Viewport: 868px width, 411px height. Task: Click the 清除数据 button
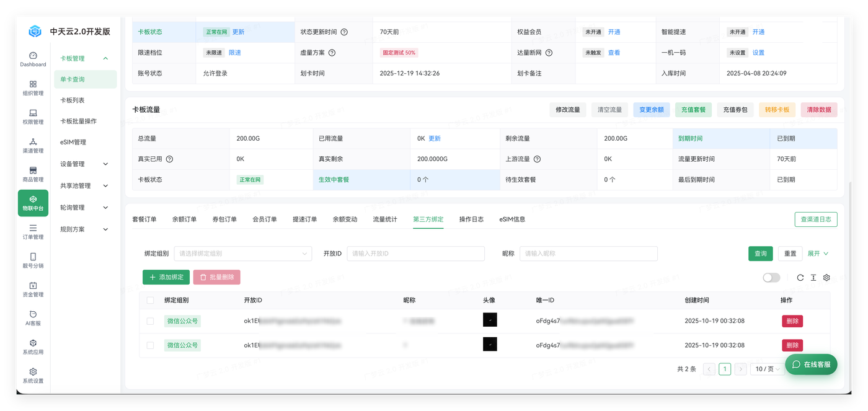pos(819,110)
